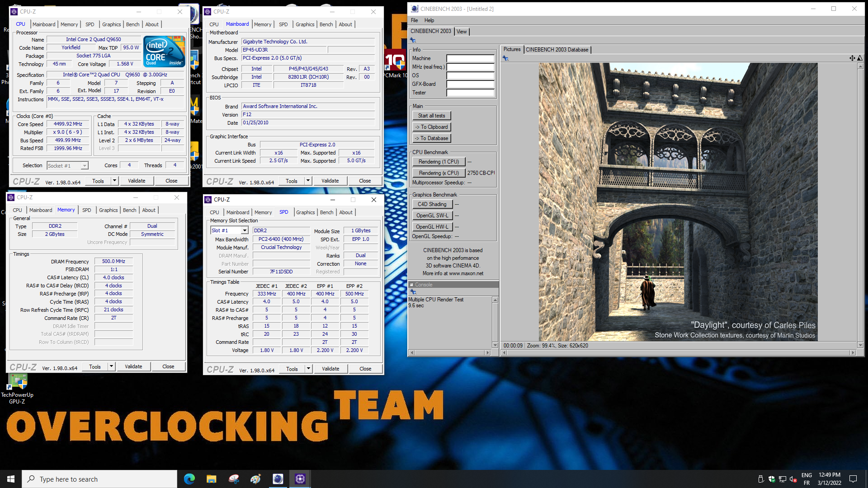This screenshot has height=488, width=868.
Task: Click the Tester input field
Action: pyautogui.click(x=470, y=93)
